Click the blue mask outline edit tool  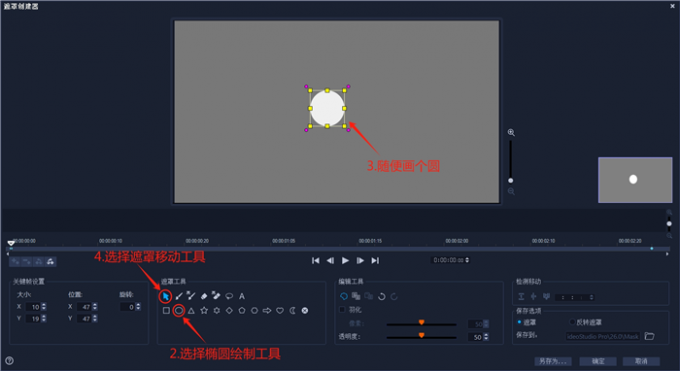point(343,296)
